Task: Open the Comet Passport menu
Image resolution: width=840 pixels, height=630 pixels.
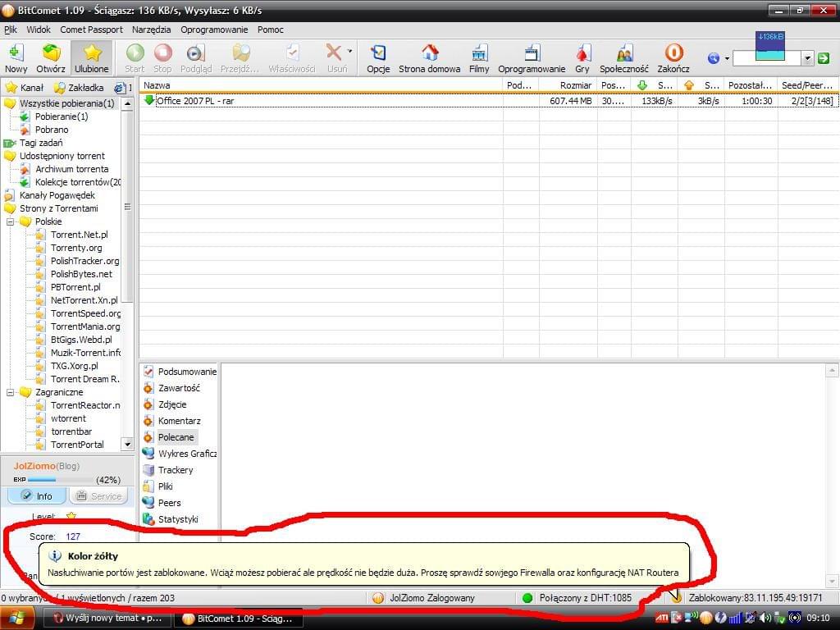Action: [91, 30]
